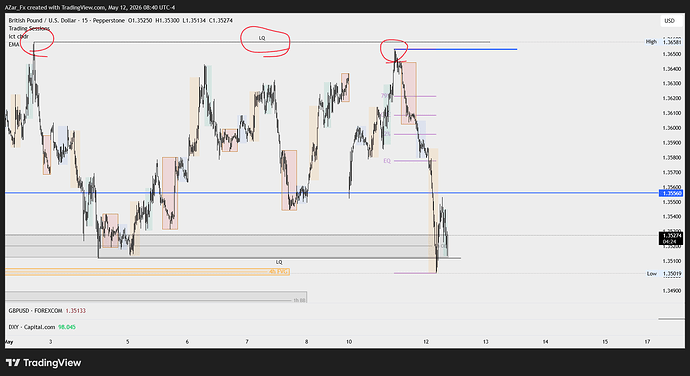Click the 1.36581 high price value
This screenshot has width=690, height=376.
click(x=672, y=41)
